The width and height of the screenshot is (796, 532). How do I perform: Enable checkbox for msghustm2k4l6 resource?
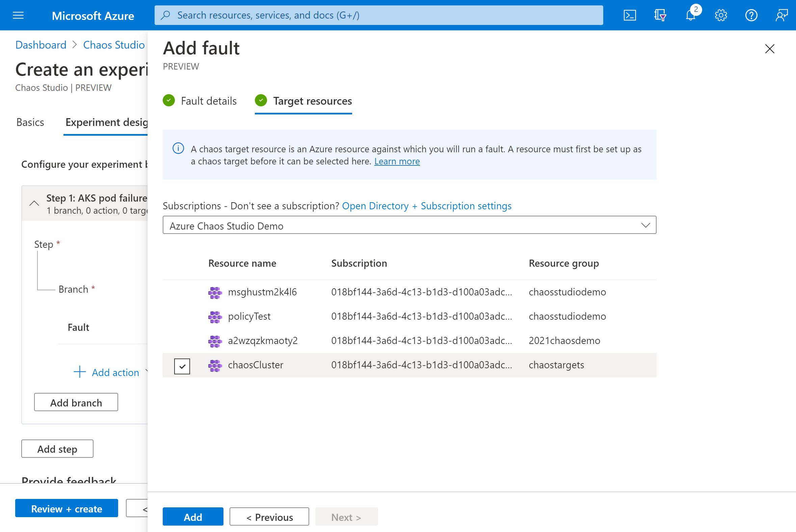click(x=182, y=292)
